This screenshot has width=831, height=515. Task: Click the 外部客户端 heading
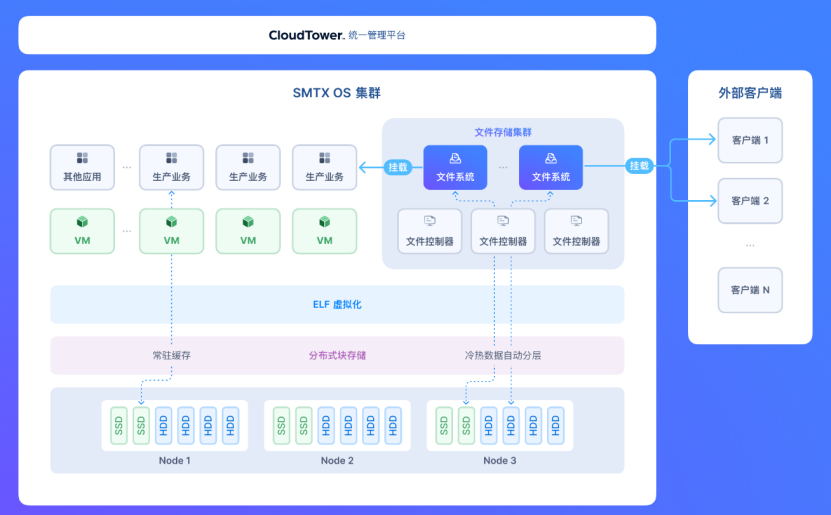[750, 93]
